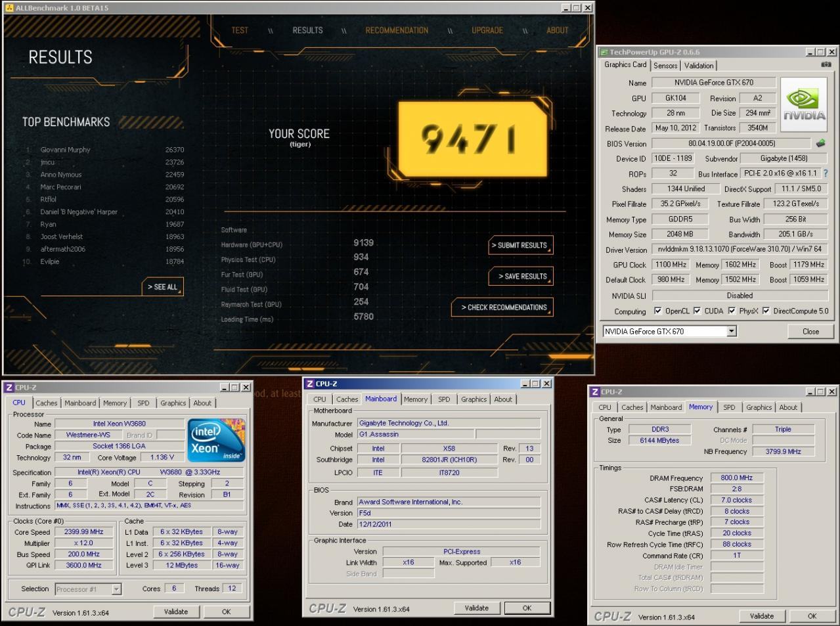Open SPD tab in CPU-Z CPU window
The height and width of the screenshot is (626, 840).
pos(143,403)
